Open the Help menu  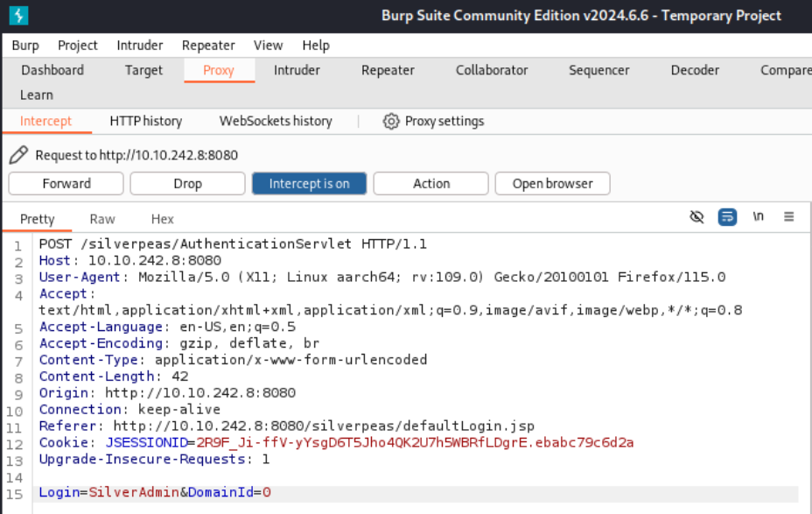pyautogui.click(x=316, y=46)
